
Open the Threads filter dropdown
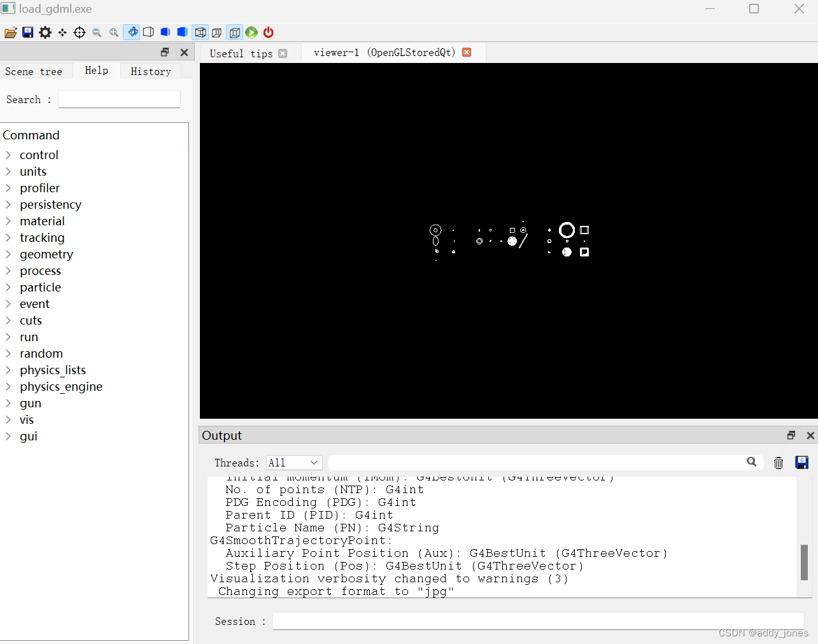[x=293, y=463]
